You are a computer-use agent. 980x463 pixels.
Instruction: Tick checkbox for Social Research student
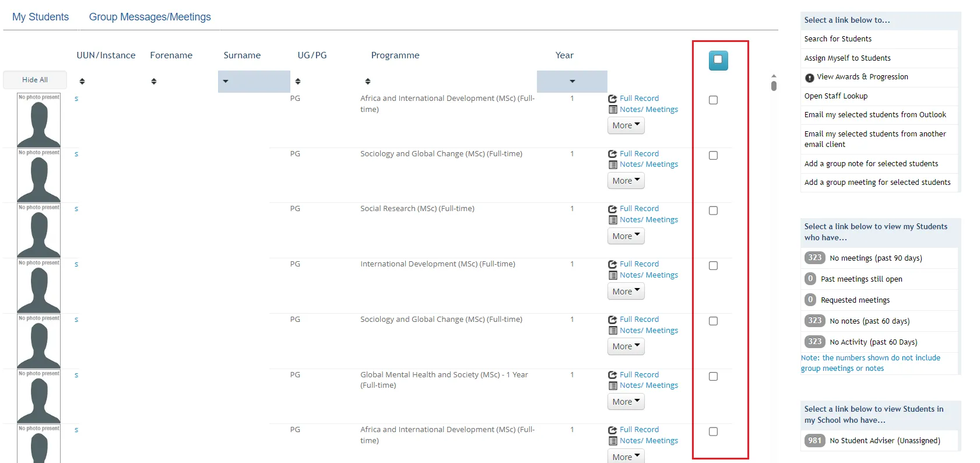(x=713, y=211)
